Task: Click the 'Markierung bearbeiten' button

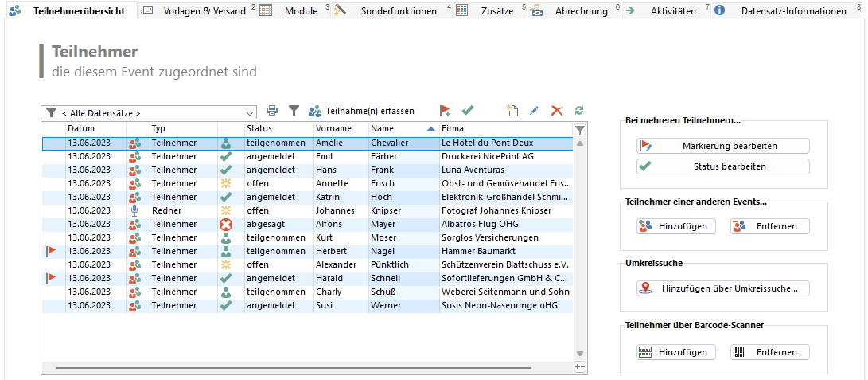Action: point(722,146)
